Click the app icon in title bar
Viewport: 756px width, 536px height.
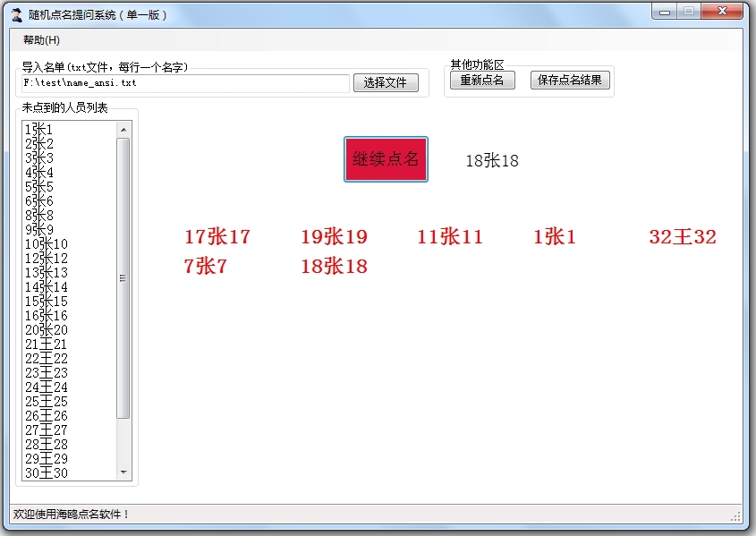17,15
